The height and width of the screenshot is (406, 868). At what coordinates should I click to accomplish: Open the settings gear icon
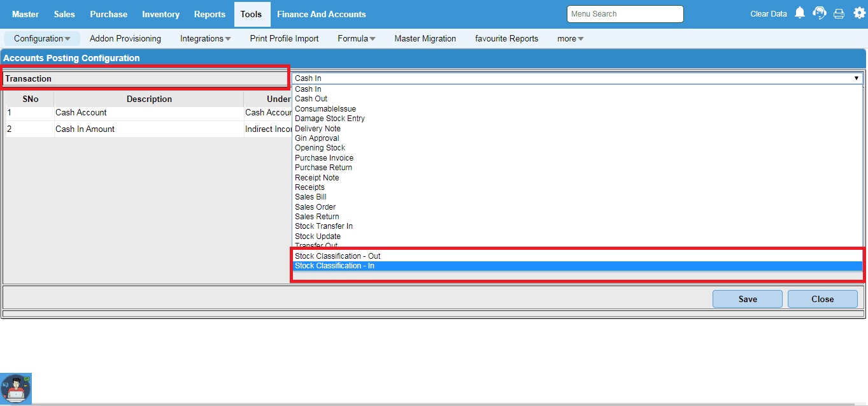tap(859, 13)
